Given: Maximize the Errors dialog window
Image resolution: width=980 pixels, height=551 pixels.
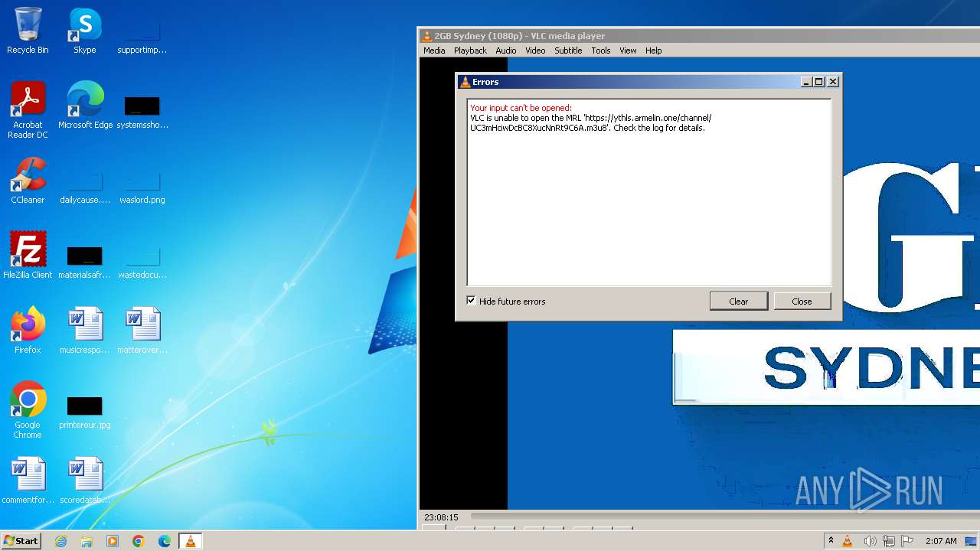Looking at the screenshot, I should point(819,82).
